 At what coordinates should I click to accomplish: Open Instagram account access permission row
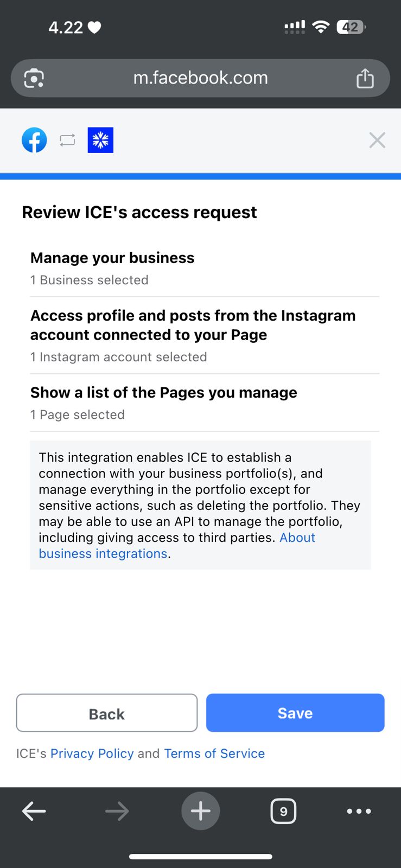coord(204,335)
